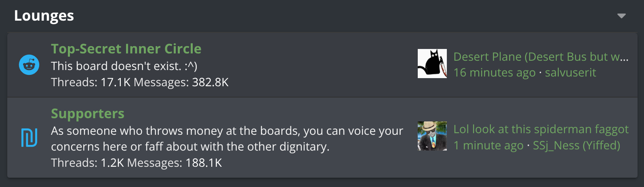Click the Reddit alien board icon
644x187 pixels.
tap(29, 65)
